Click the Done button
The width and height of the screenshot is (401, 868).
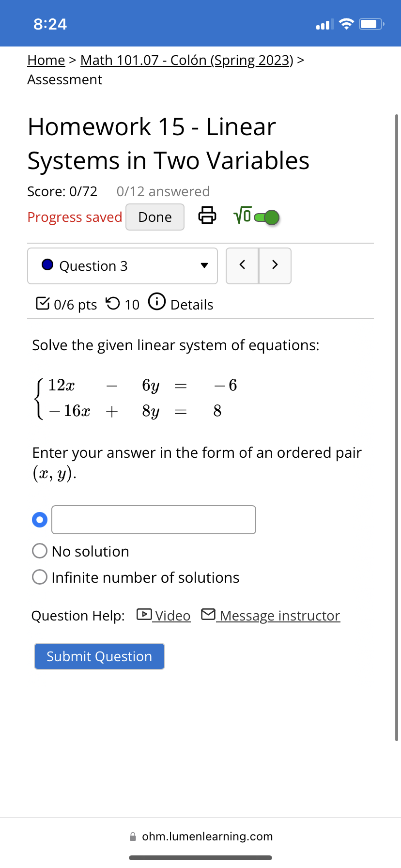tap(154, 217)
